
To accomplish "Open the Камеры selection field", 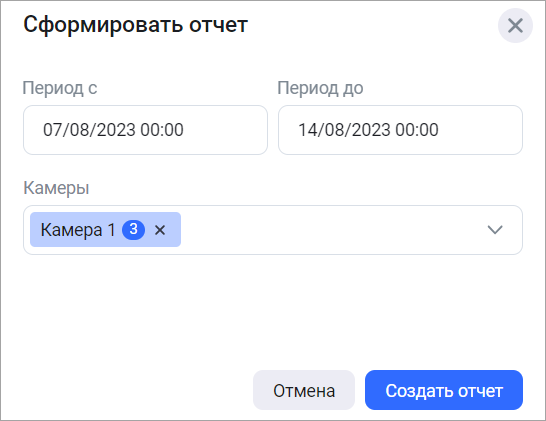I will (273, 230).
